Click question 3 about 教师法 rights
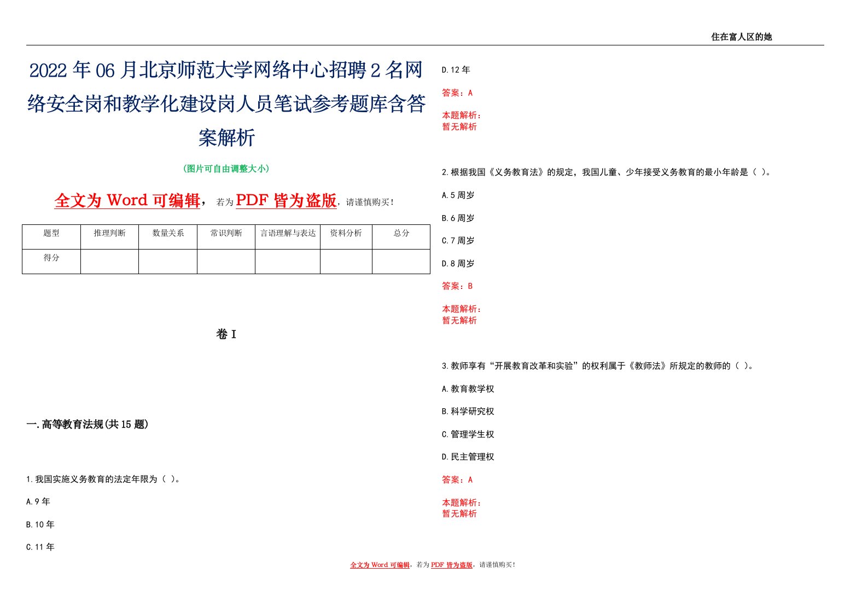 tap(598, 366)
